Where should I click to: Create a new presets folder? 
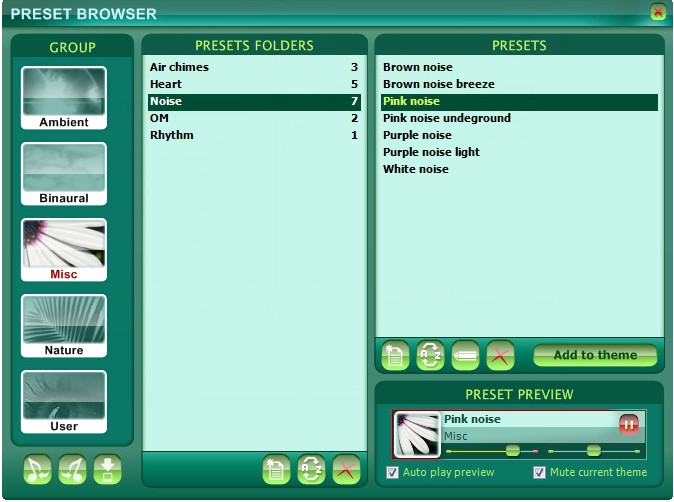tap(276, 469)
